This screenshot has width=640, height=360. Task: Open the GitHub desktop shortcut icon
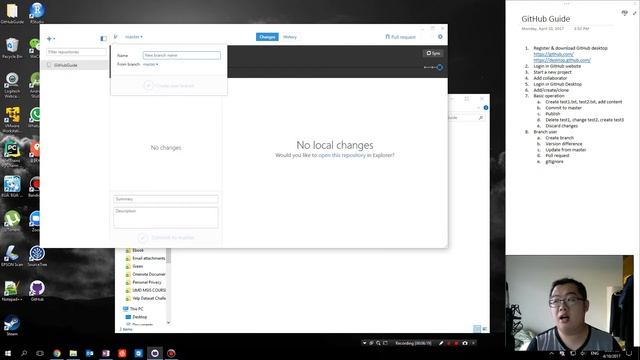[x=37, y=291]
